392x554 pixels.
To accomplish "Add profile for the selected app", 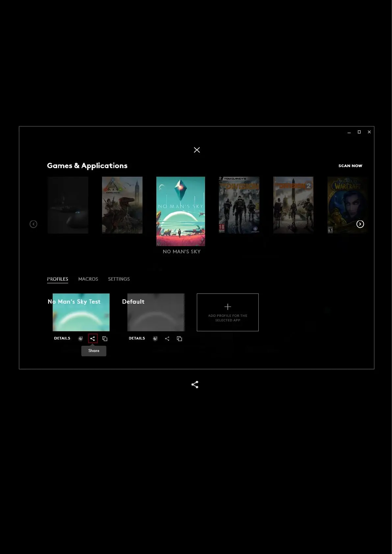I will (x=228, y=312).
